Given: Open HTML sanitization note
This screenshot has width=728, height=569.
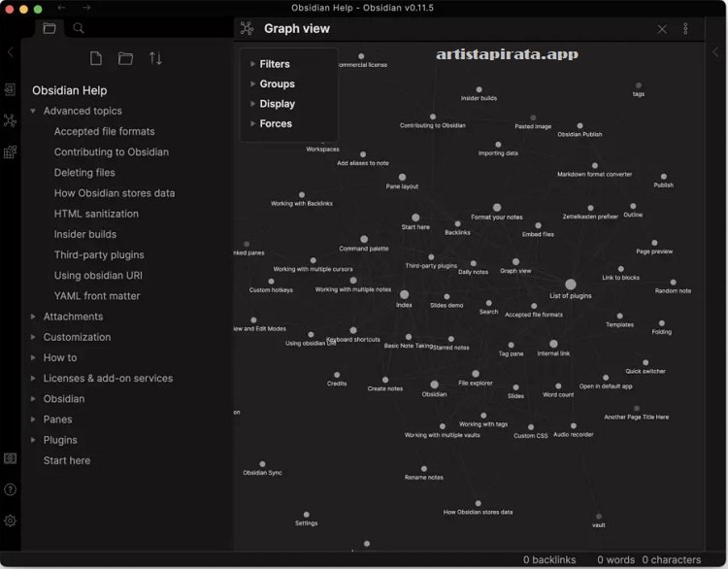Looking at the screenshot, I should tap(96, 214).
